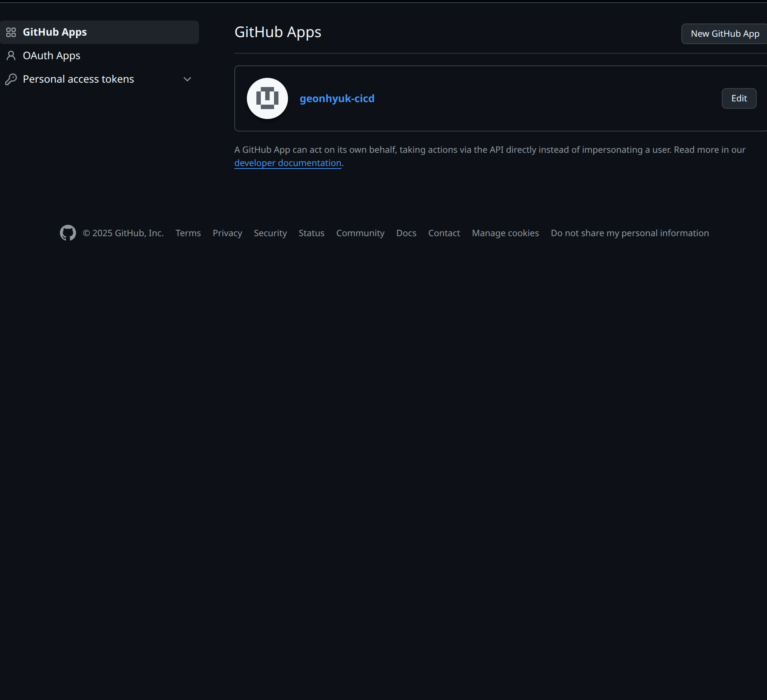Viewport: 767px width, 700px height.
Task: Click the key icon for Personal access tokens
Action: [x=11, y=79]
